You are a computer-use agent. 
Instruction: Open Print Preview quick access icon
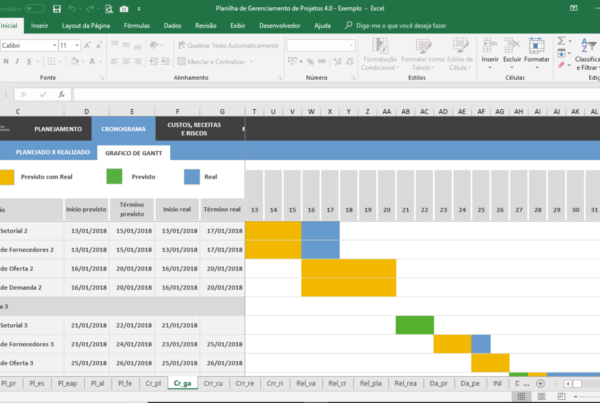point(109,9)
